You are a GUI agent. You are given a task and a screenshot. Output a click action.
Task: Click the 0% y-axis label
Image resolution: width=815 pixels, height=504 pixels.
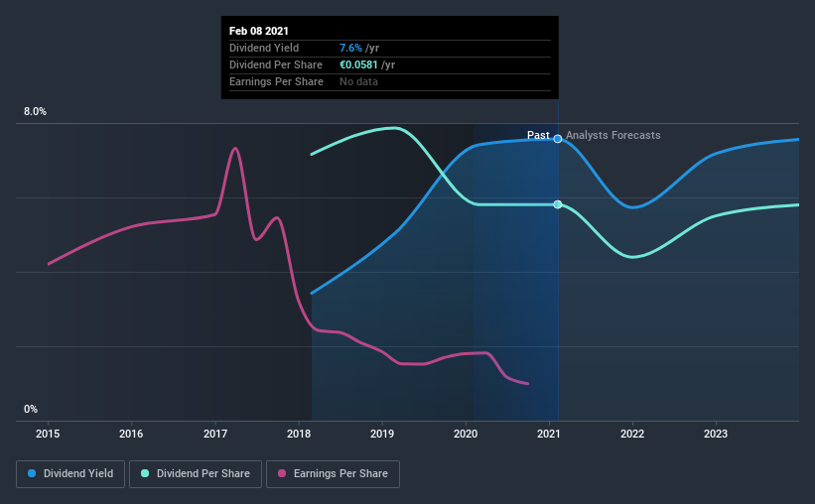tap(31, 410)
